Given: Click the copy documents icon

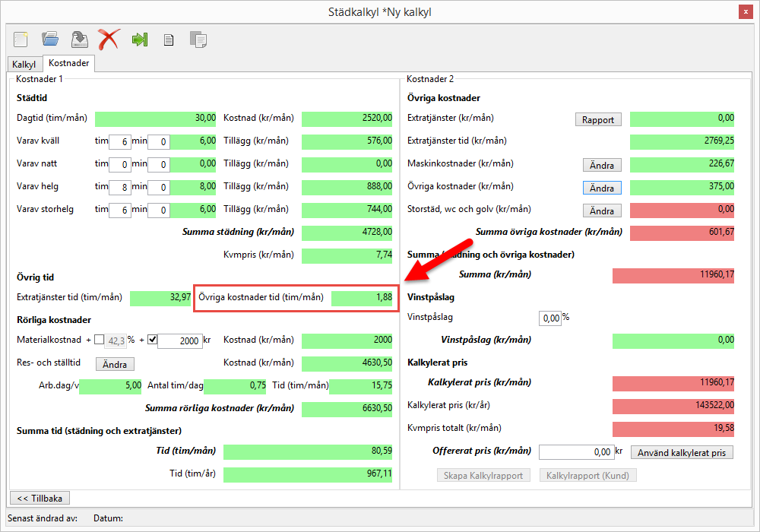Looking at the screenshot, I should [198, 40].
